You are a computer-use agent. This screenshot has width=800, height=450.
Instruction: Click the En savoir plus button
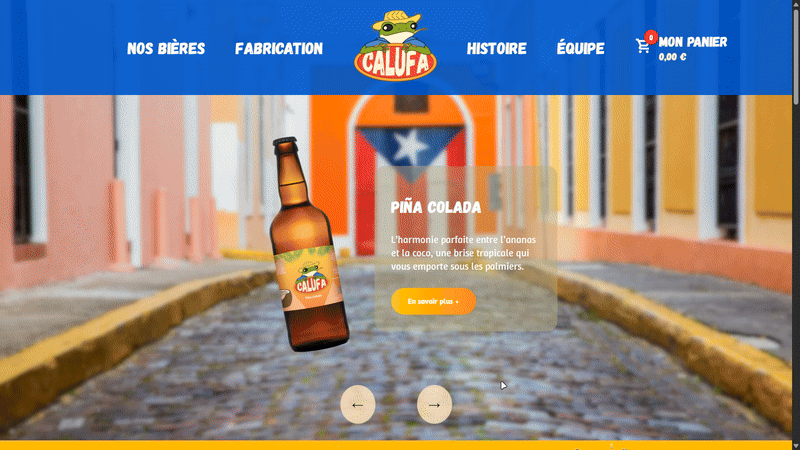[433, 302]
